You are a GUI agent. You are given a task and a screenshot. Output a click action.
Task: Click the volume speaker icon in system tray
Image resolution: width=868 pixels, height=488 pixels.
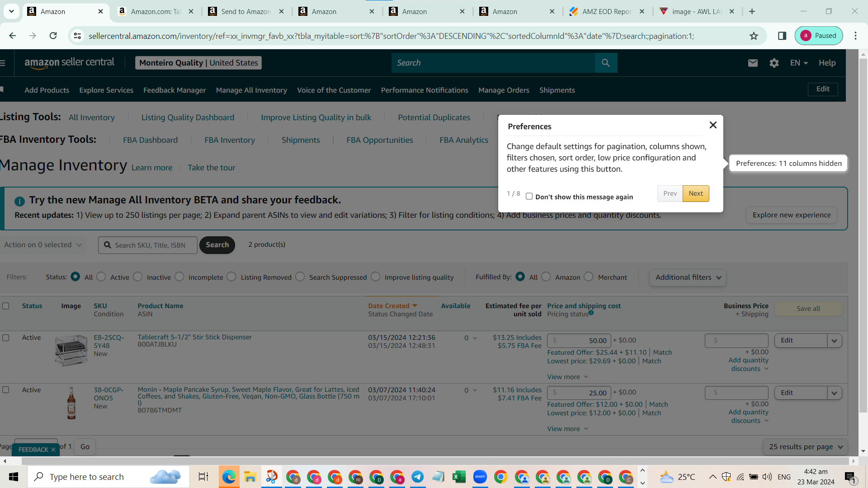(x=767, y=477)
